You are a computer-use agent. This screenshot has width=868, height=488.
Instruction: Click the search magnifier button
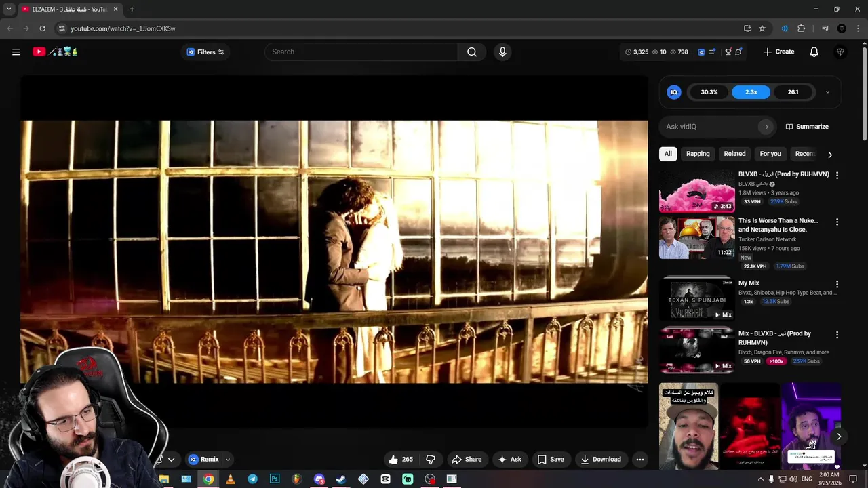coord(472,52)
